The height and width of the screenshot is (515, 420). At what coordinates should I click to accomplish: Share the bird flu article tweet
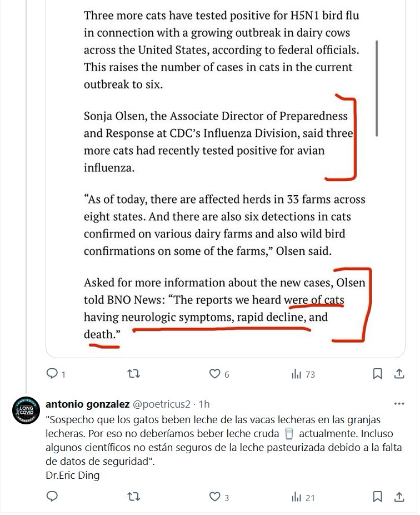[399, 374]
